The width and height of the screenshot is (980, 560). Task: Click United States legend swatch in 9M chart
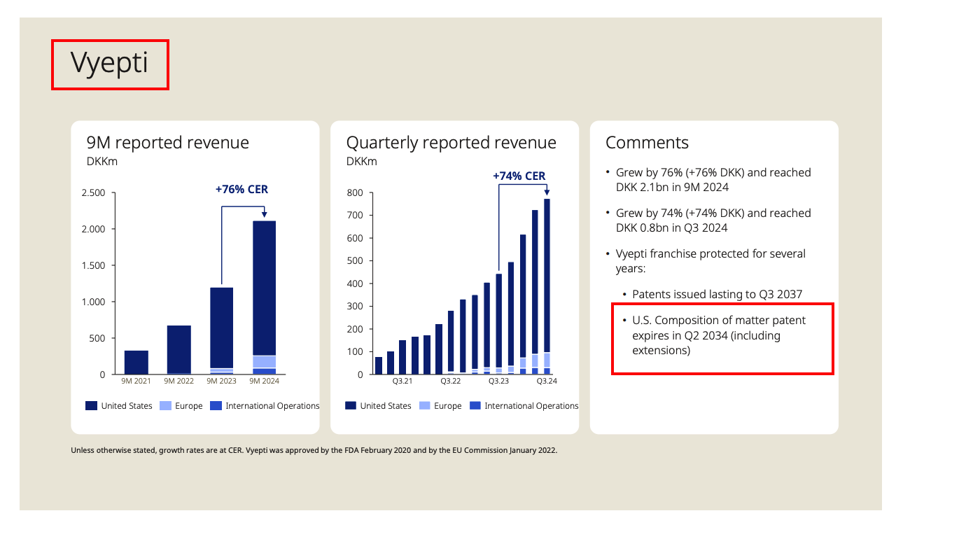coord(92,406)
